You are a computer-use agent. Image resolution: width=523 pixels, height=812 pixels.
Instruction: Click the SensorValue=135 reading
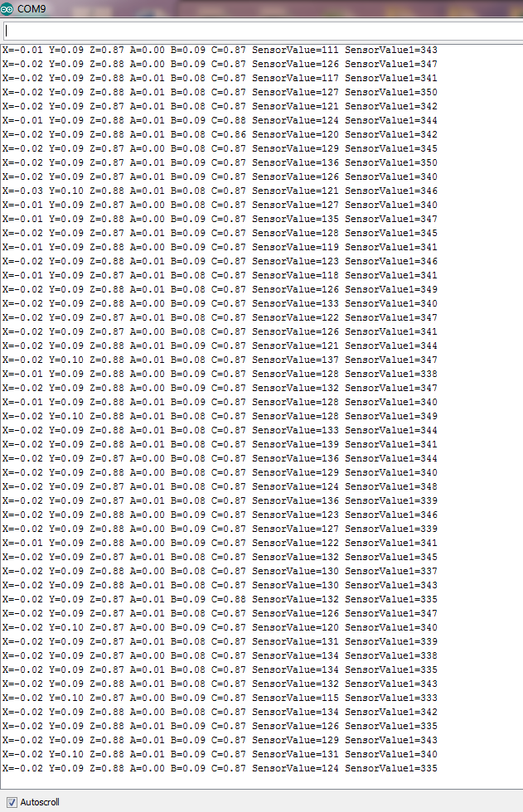point(295,219)
